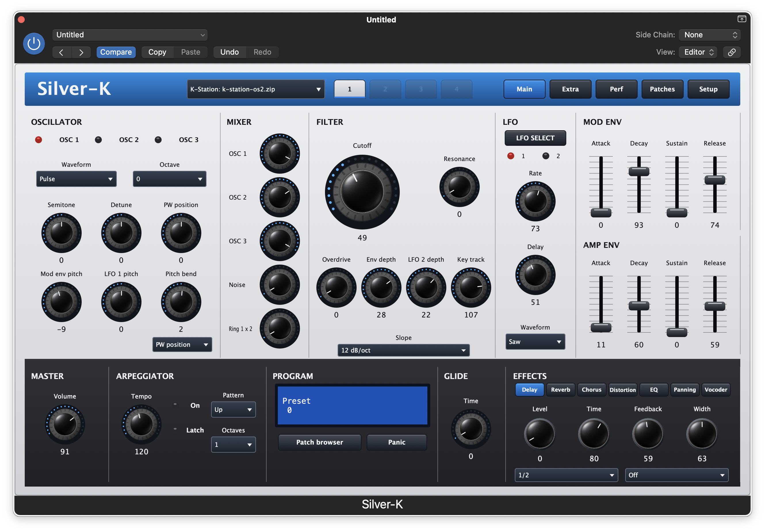The height and width of the screenshot is (532, 765).
Task: Open the Octave dropdown
Action: tap(170, 179)
